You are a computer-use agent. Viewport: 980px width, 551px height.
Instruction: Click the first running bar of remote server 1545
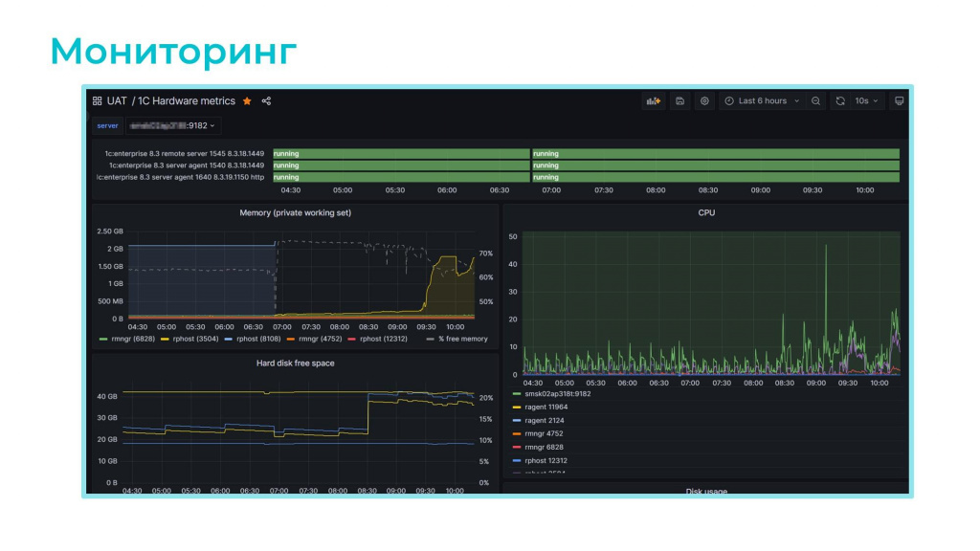401,154
